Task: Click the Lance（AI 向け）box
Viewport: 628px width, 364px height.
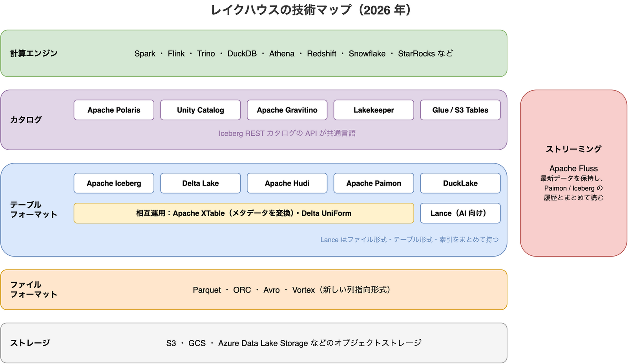Action: 460,213
